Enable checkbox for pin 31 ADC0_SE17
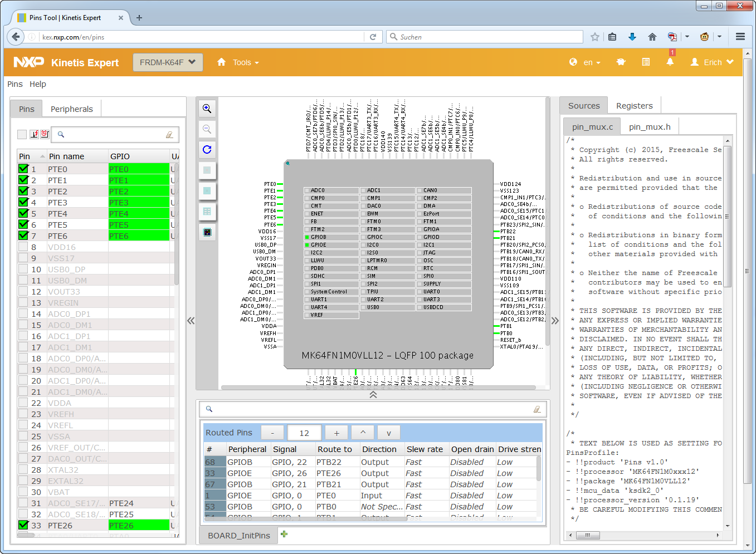Screen dimensions: 756x554 pyautogui.click(x=23, y=503)
